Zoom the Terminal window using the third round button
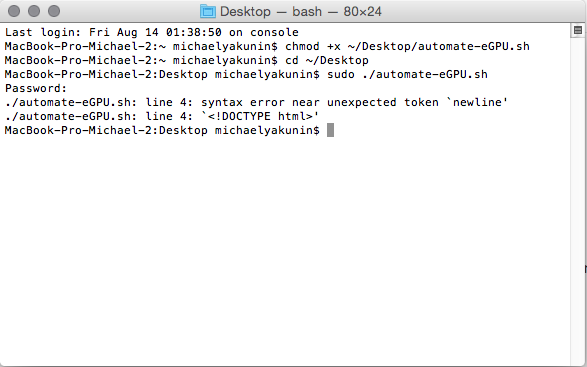The image size is (587, 367). tap(54, 11)
